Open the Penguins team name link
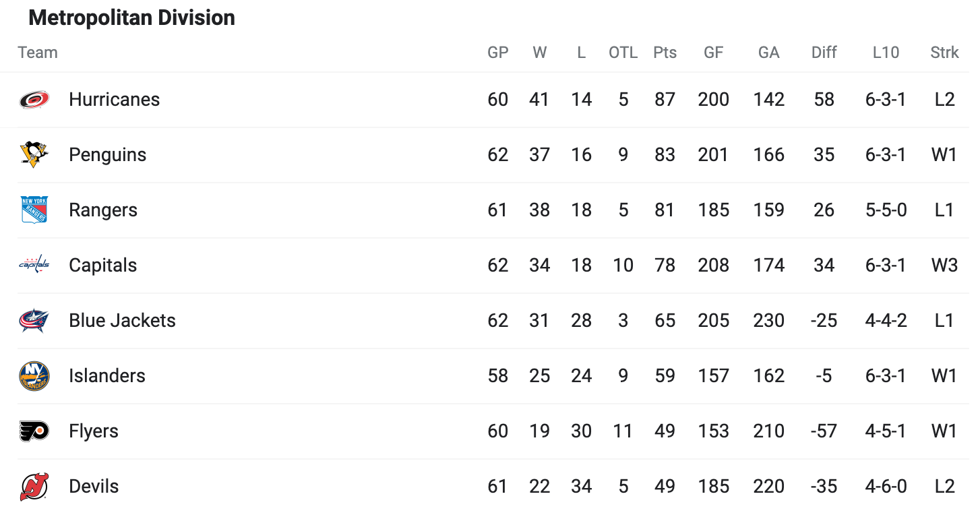The image size is (980, 519). pyautogui.click(x=107, y=155)
